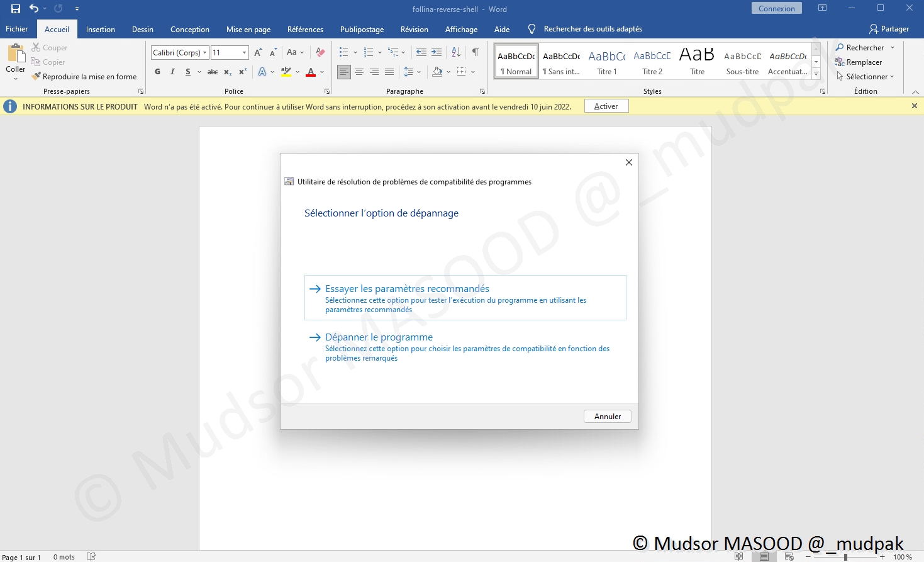
Task: Switch to the Révision tab
Action: click(x=414, y=30)
